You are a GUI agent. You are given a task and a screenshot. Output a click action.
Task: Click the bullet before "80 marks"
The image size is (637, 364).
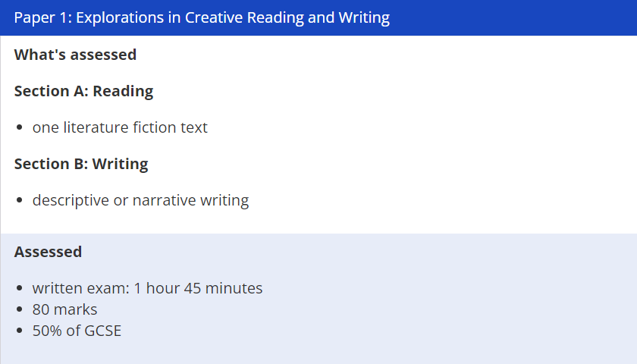click(19, 309)
